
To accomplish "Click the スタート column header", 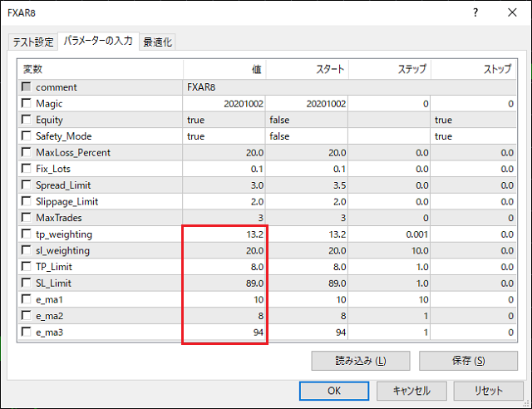I will tap(307, 69).
